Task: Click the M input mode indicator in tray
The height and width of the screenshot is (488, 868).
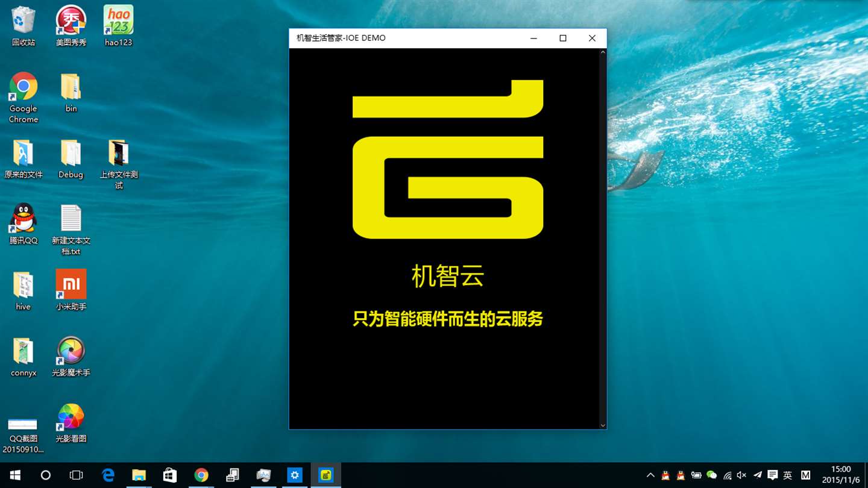Action: (805, 475)
